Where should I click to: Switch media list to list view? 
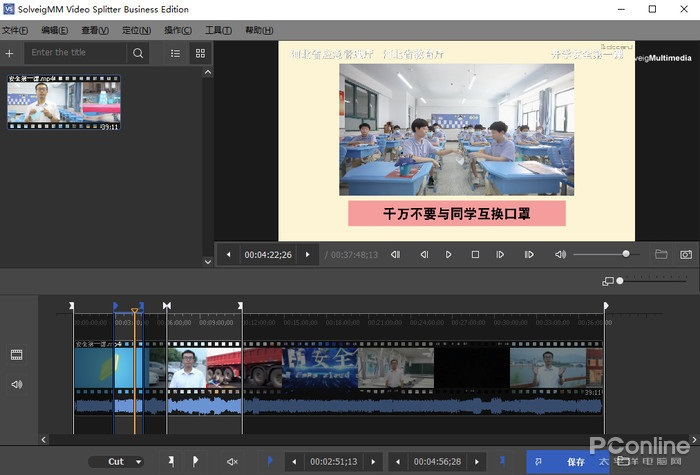coord(175,53)
